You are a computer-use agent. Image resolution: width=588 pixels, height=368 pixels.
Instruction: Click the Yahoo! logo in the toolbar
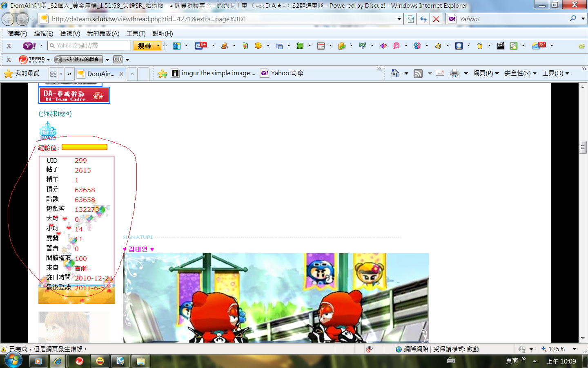[29, 46]
